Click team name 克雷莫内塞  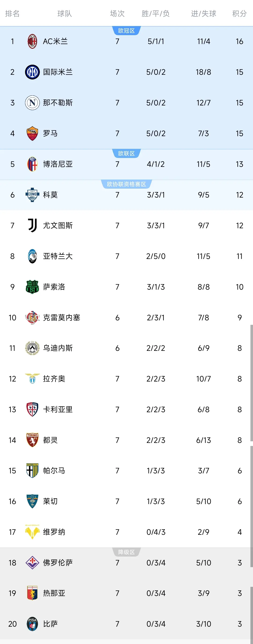(62, 318)
